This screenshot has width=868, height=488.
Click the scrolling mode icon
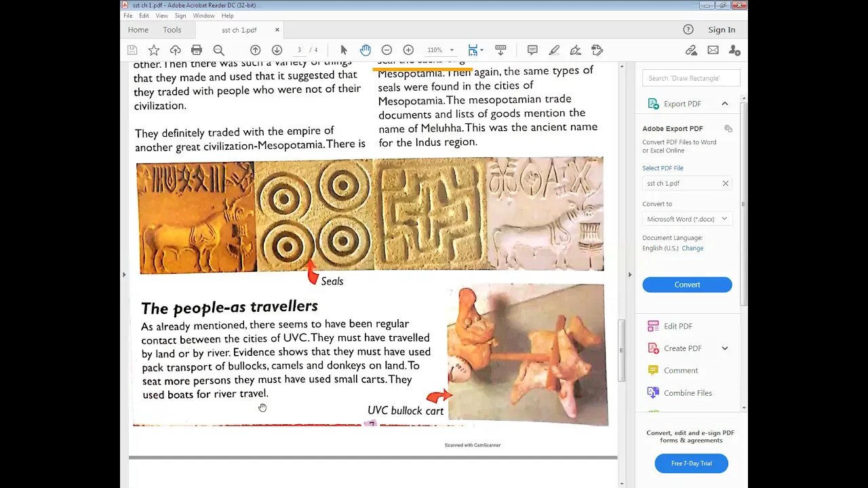[x=500, y=50]
